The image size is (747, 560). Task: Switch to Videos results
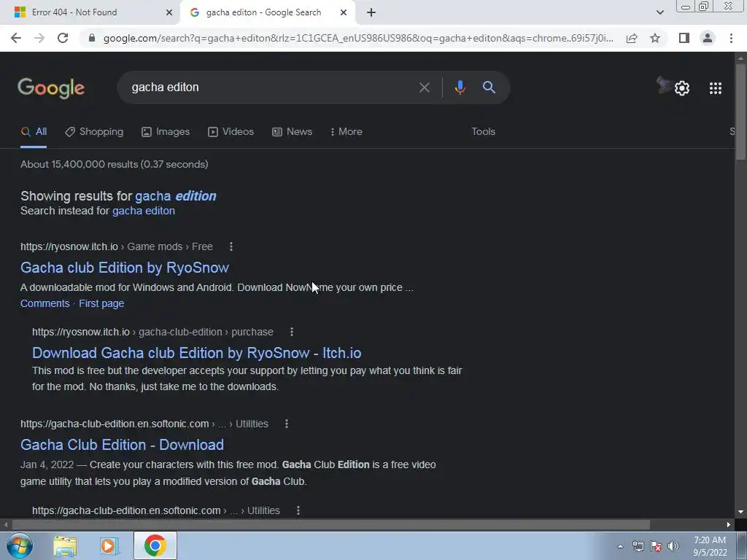pos(231,132)
